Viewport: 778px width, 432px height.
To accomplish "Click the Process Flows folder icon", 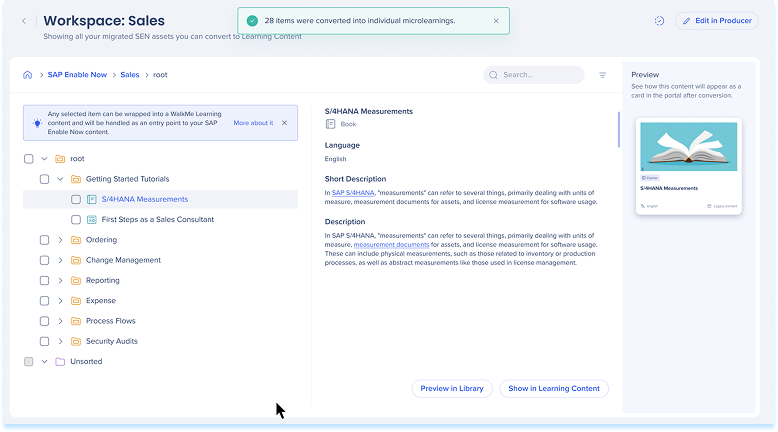I will pyautogui.click(x=75, y=321).
